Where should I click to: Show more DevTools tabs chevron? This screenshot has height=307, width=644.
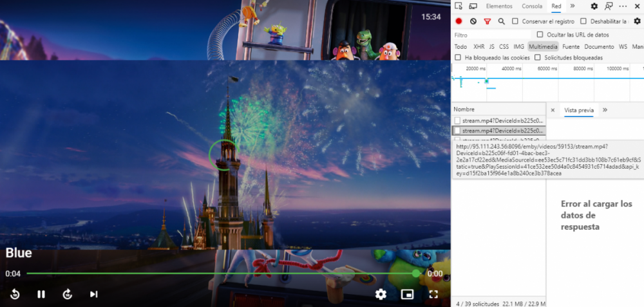tap(573, 6)
